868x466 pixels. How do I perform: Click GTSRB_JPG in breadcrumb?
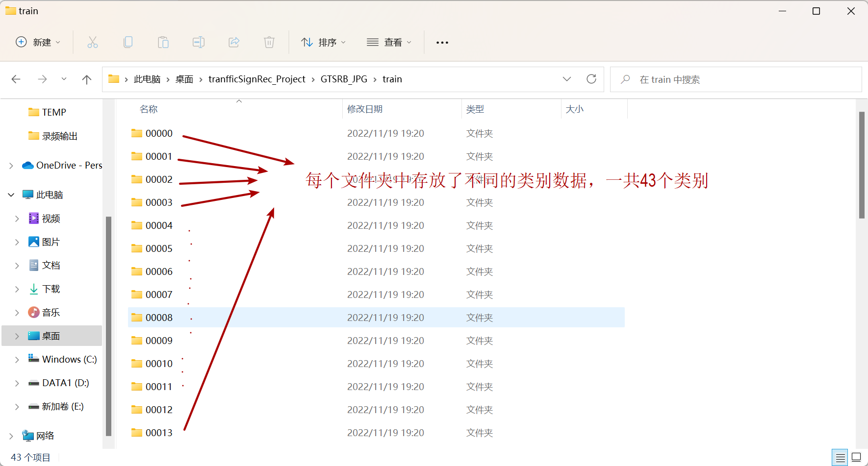(x=344, y=79)
